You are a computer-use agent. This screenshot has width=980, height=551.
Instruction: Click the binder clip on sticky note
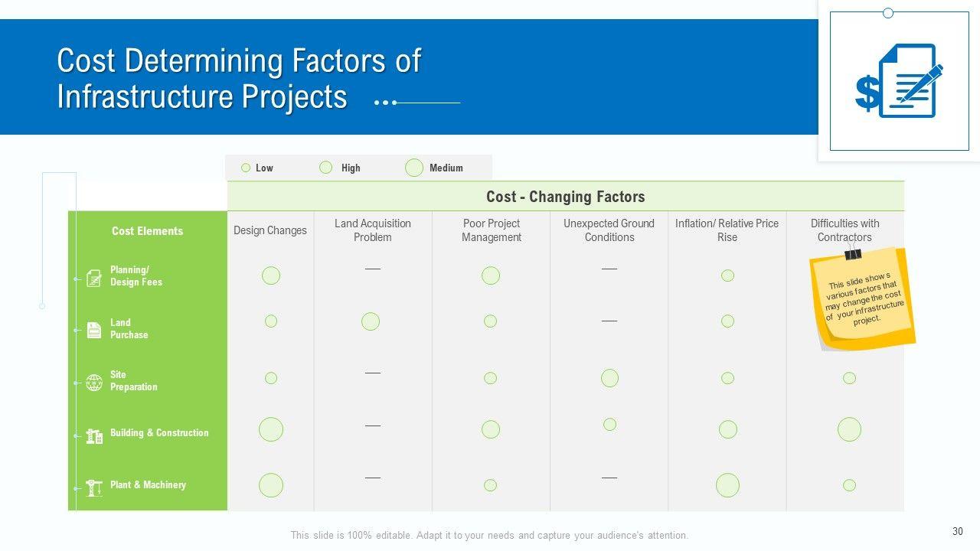coord(852,253)
